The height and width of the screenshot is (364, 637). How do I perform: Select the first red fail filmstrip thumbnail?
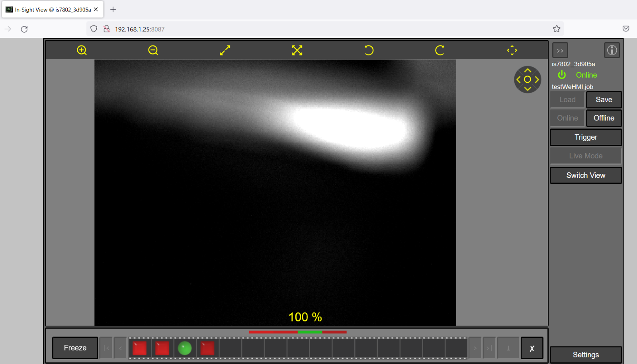139,348
